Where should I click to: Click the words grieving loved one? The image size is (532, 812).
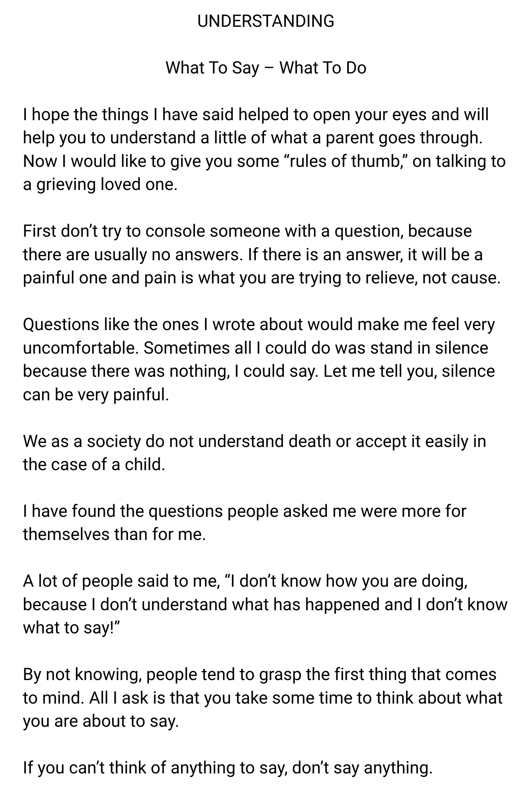coord(107,185)
